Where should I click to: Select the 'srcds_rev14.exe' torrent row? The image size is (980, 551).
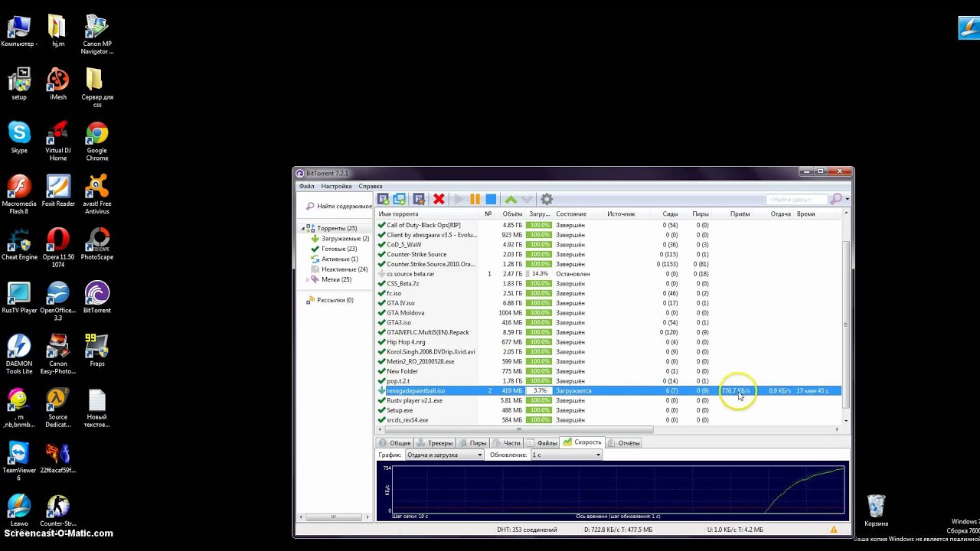click(609, 419)
